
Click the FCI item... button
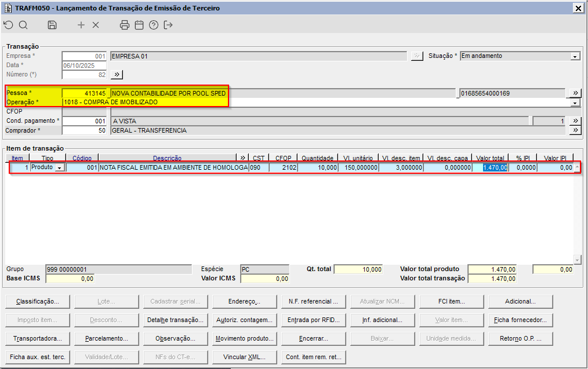pos(452,302)
